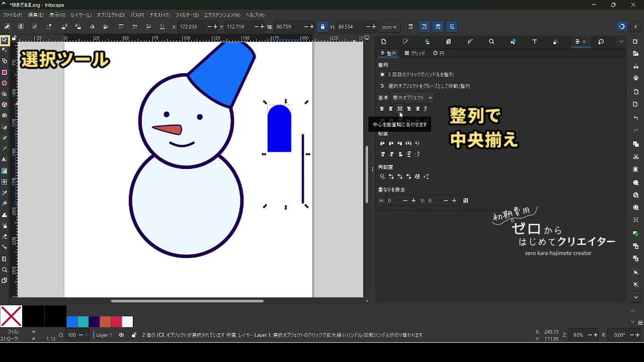The width and height of the screenshot is (644, 362).
Task: Switch to the グリッド tab
Action: point(415,53)
